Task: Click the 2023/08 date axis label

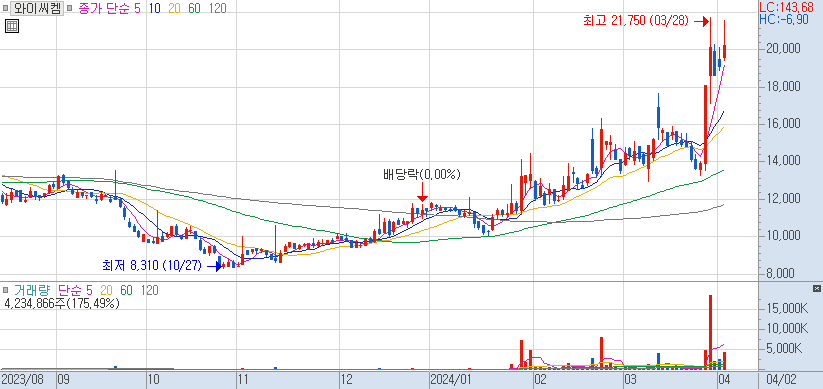Action: click(23, 379)
